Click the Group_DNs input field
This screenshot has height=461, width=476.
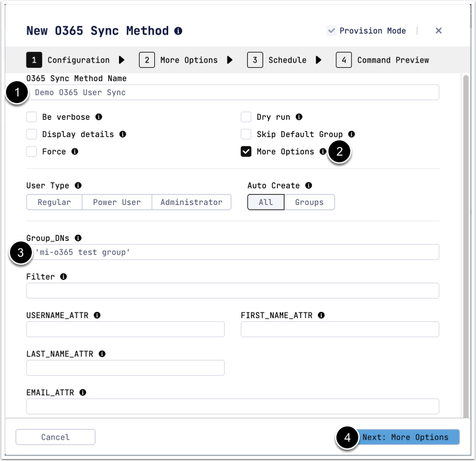pyautogui.click(x=233, y=252)
